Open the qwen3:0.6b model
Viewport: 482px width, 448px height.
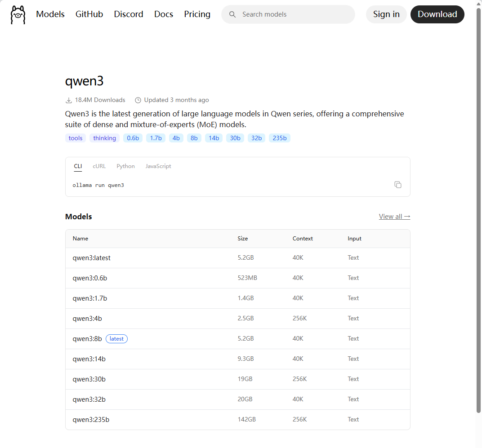click(90, 278)
